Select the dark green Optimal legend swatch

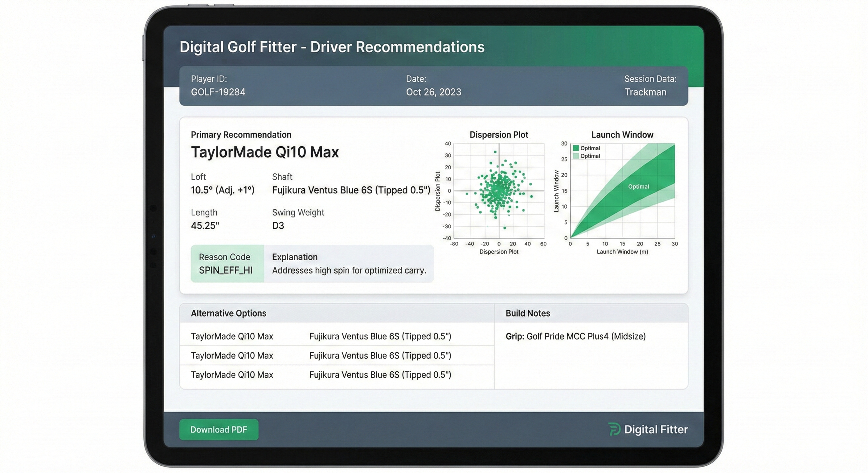click(x=576, y=148)
